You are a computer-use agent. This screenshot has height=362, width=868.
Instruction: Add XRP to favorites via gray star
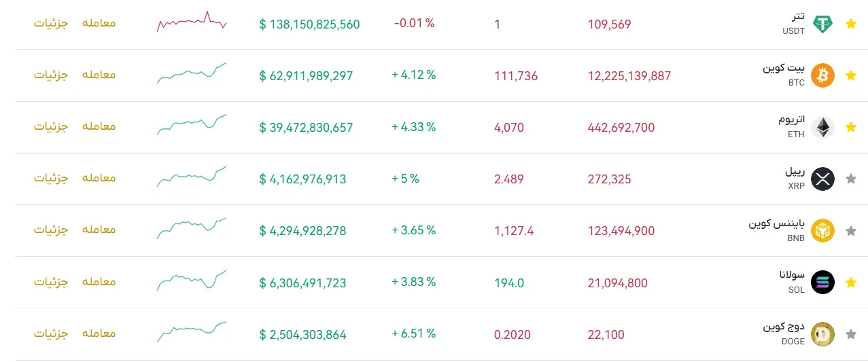tap(850, 179)
